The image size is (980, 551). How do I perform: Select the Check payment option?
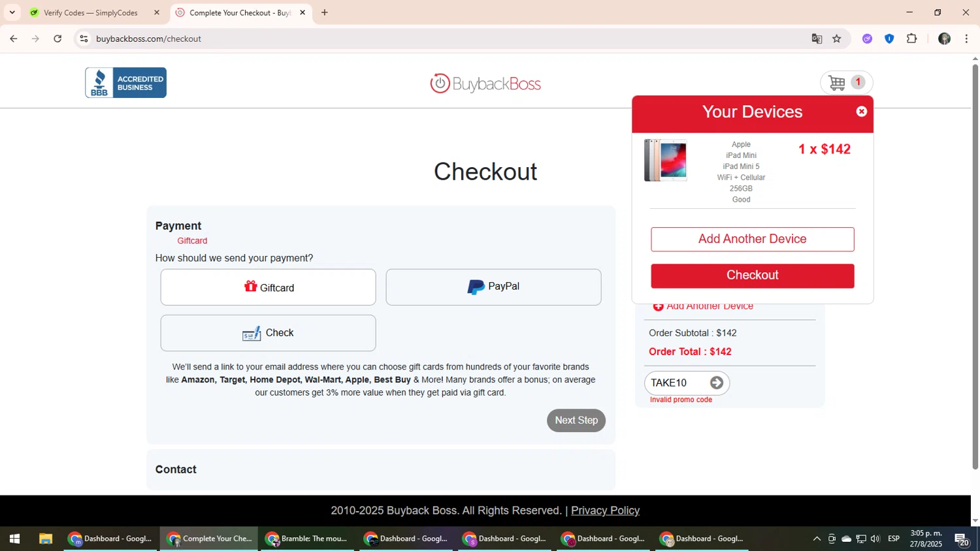click(268, 333)
